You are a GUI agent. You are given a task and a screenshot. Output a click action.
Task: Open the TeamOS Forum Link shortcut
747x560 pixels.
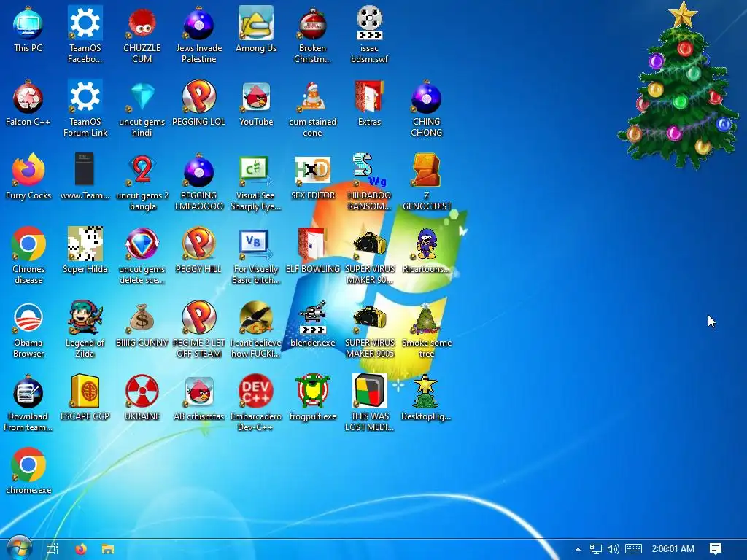(x=85, y=109)
